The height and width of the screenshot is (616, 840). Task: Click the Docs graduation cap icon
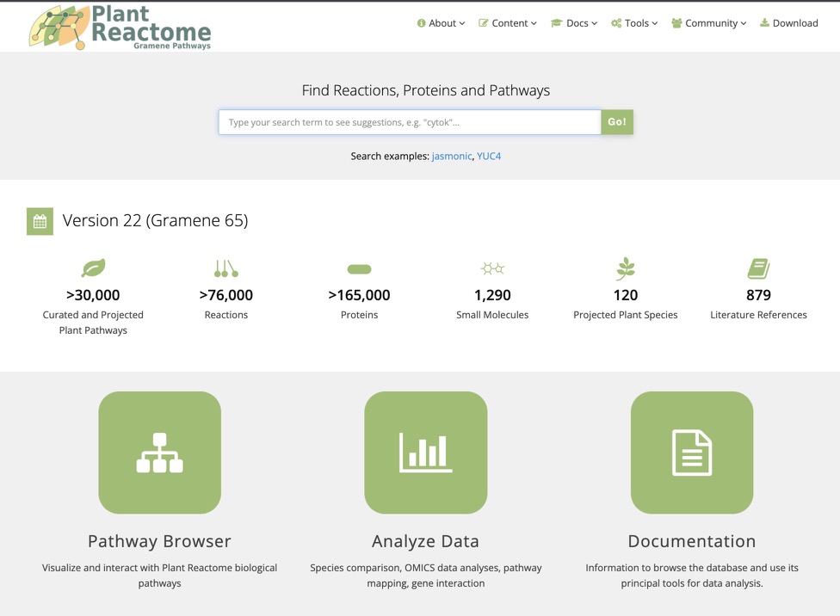(x=557, y=23)
